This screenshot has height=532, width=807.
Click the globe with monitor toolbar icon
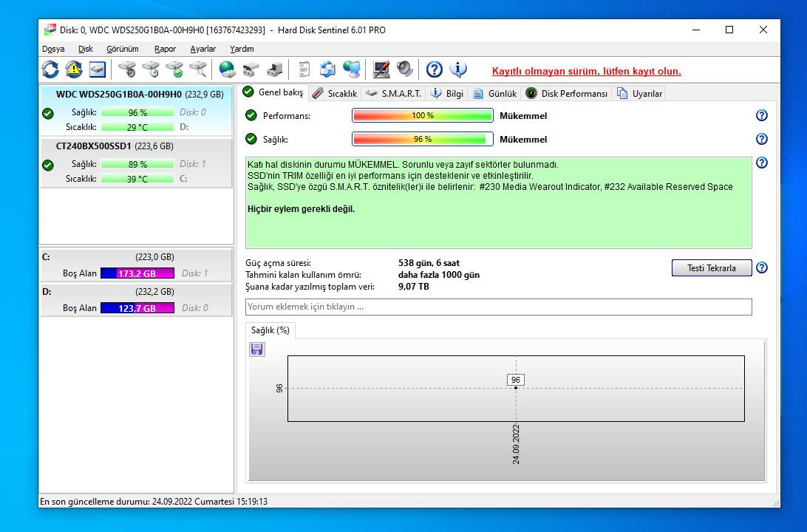[x=352, y=69]
